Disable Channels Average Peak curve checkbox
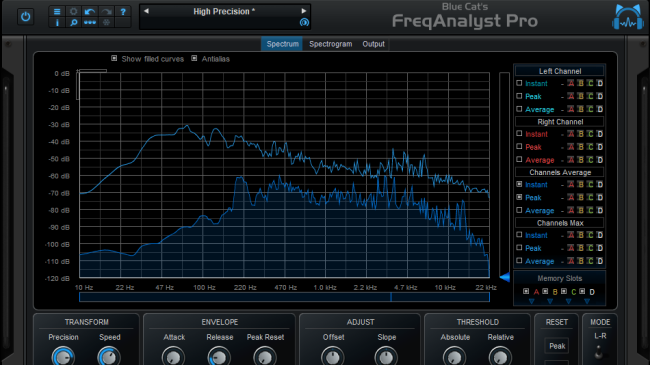650x365 pixels. coord(519,197)
